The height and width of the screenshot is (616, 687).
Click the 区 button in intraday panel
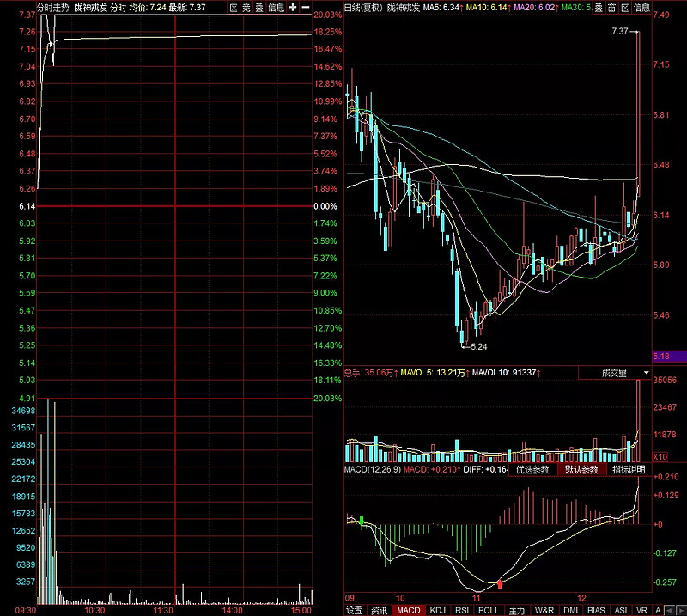point(234,8)
